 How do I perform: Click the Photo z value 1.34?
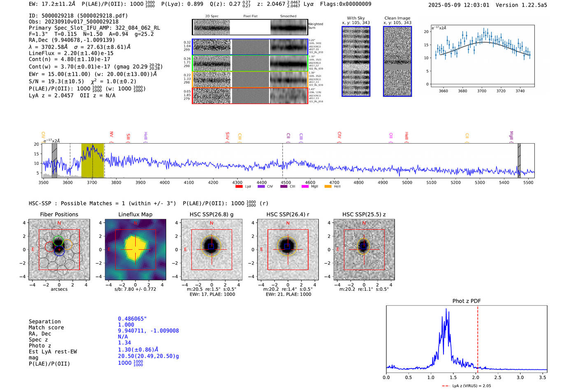[x=124, y=343]
